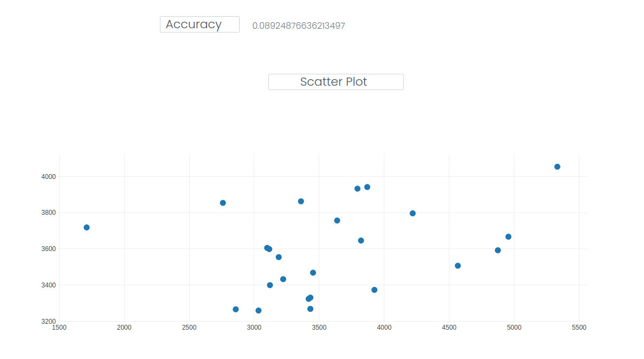644x359 pixels.
Task: Click the accuracy value 0.0892 text
Action: point(299,25)
